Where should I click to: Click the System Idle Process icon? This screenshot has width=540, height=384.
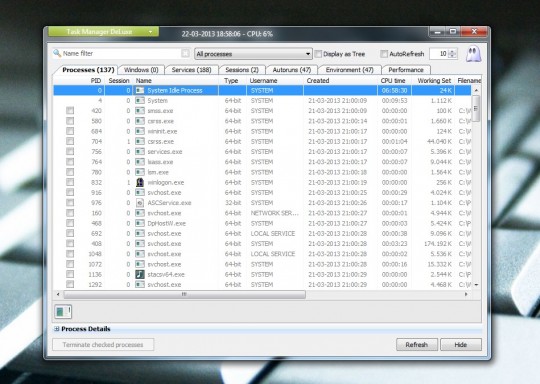click(x=140, y=90)
